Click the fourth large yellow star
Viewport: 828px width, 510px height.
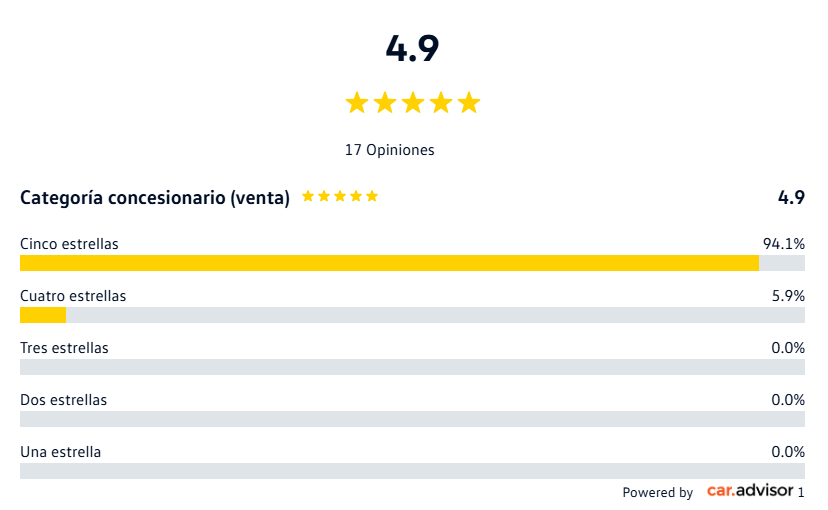tap(441, 102)
